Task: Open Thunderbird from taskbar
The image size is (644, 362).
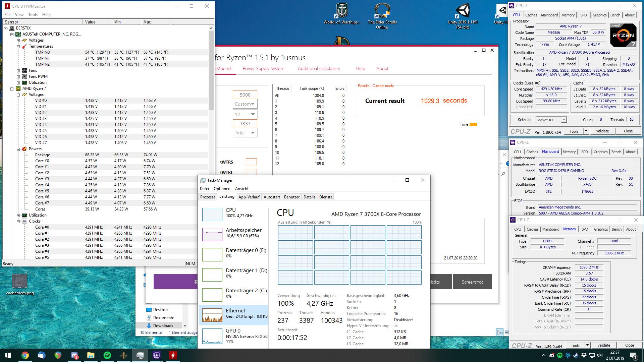Action: click(41, 355)
